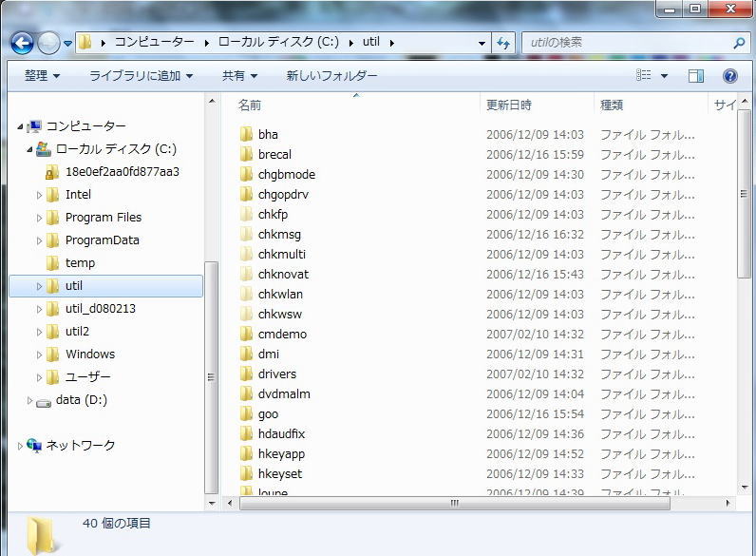
Task: Click util segment in address path
Action: [x=370, y=42]
